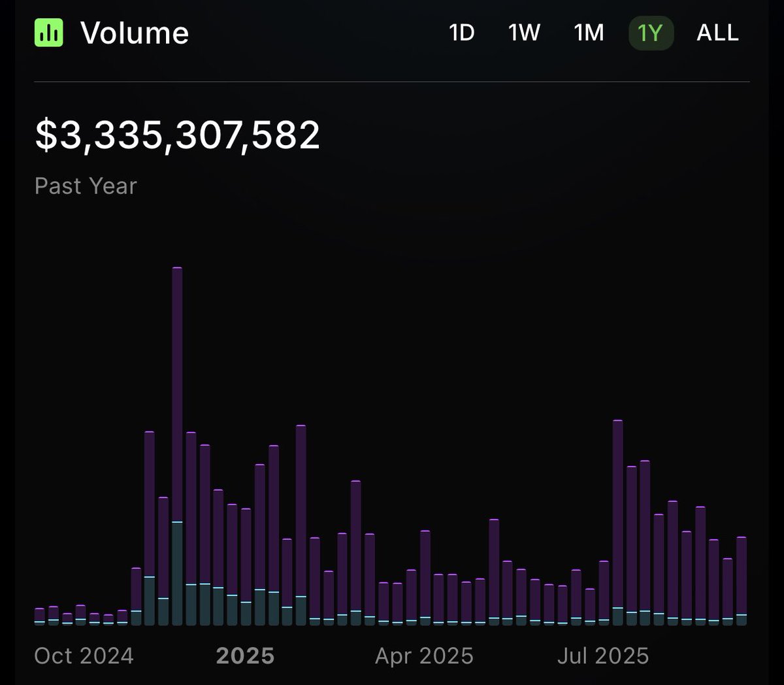Switch to the ALL time range
784x685 pixels.
(x=717, y=33)
